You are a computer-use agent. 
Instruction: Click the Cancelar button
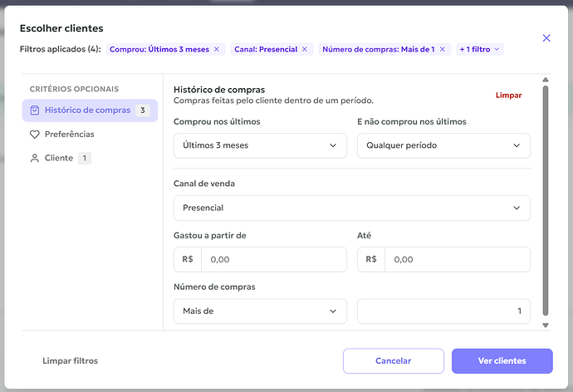[394, 361]
